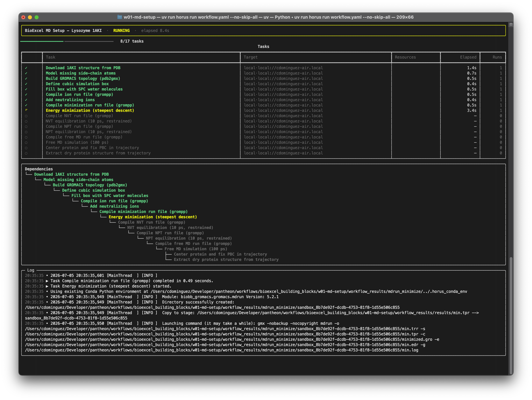532x400 pixels.
Task: Click the yellow minimize window button
Action: (30, 17)
